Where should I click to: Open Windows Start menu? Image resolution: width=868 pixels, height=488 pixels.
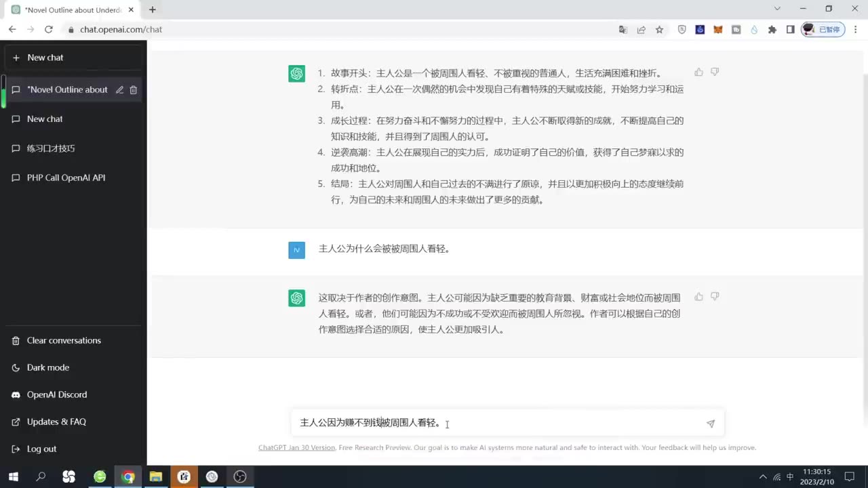pos(13,476)
